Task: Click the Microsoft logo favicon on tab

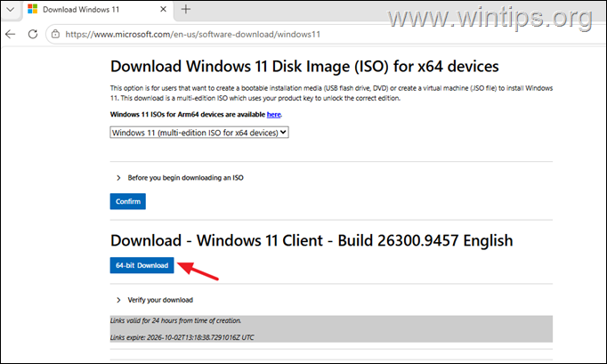Action: pos(33,9)
